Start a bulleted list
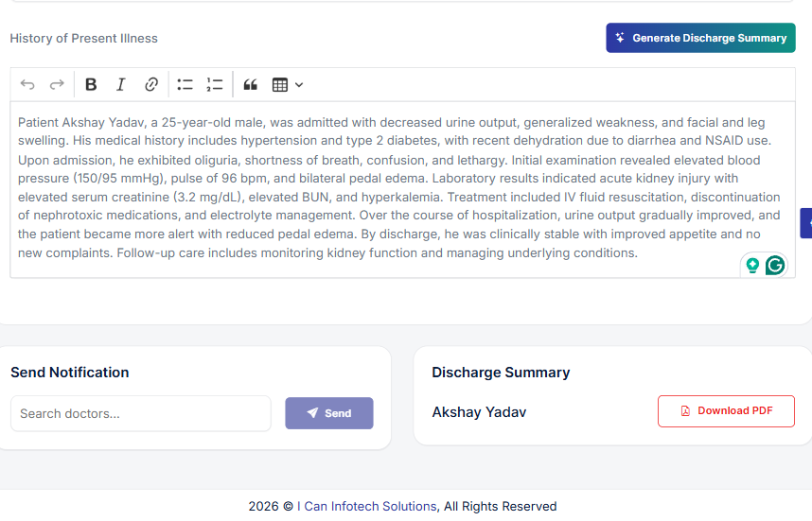 click(x=185, y=85)
